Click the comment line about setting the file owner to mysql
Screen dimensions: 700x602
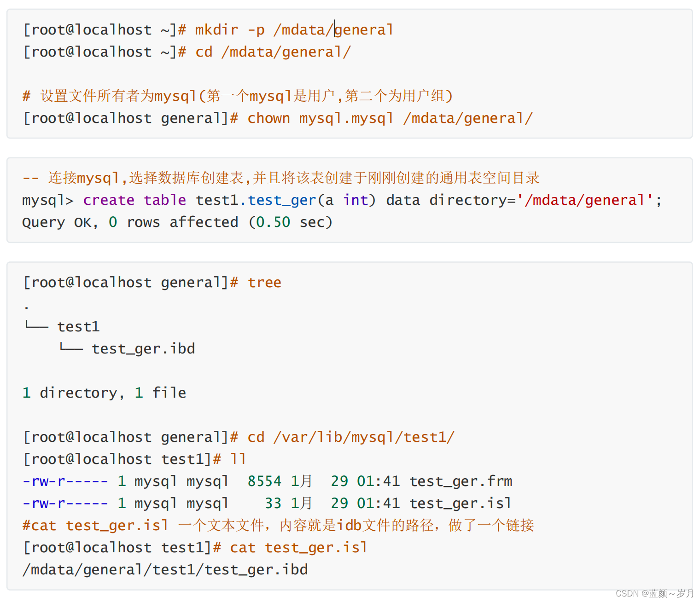(238, 96)
